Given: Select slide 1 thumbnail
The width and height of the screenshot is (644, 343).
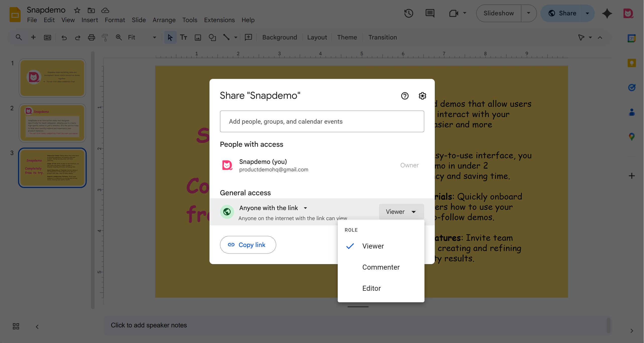Looking at the screenshot, I should click(52, 78).
